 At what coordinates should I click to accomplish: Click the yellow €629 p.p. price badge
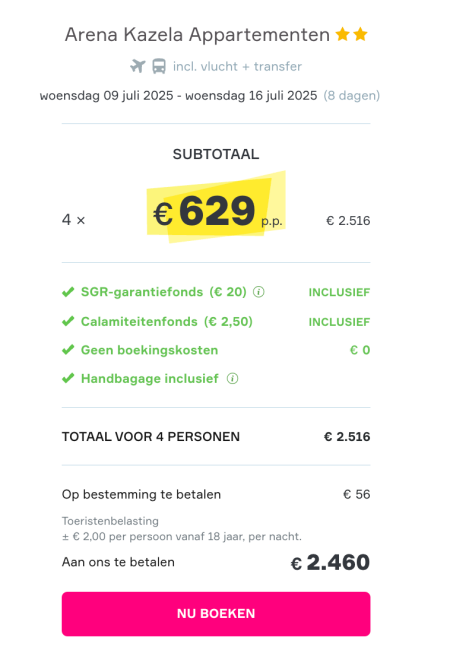tap(217, 208)
